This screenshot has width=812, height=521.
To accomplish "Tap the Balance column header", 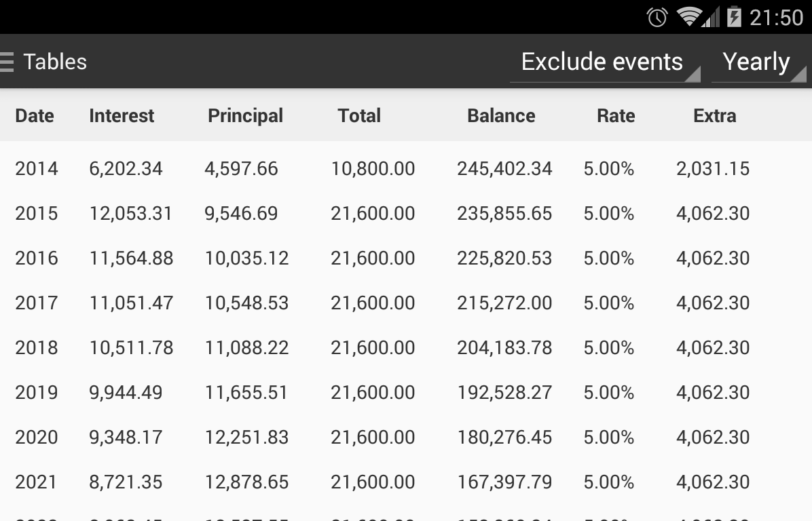I will (501, 115).
